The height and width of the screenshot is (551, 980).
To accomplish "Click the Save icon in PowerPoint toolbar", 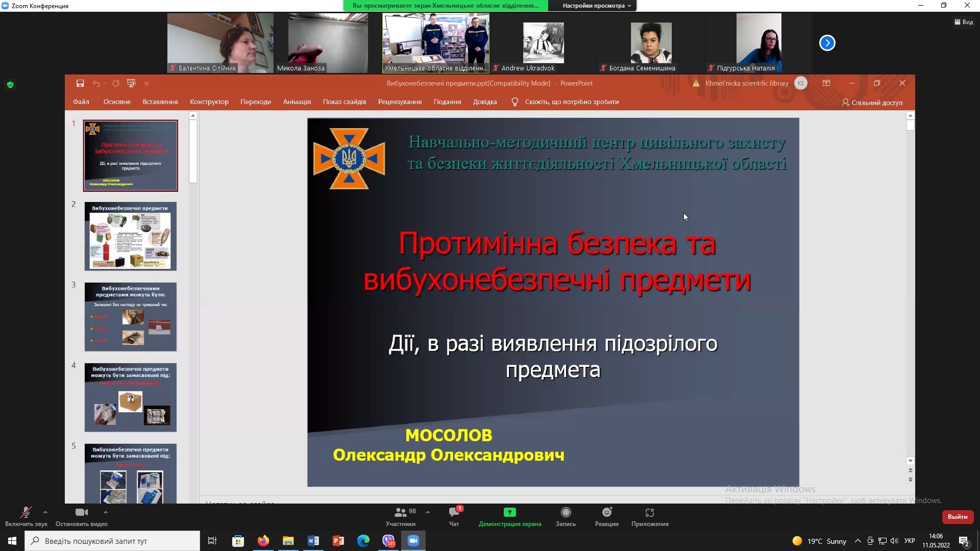I will click(80, 83).
